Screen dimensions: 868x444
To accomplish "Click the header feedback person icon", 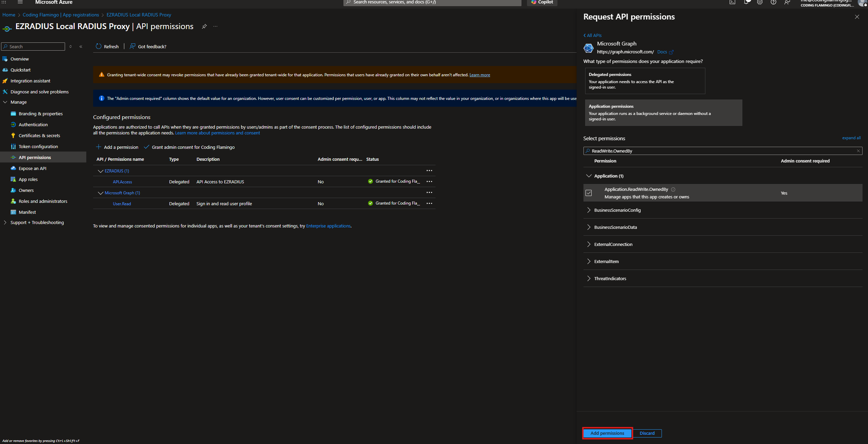I will [x=787, y=2].
